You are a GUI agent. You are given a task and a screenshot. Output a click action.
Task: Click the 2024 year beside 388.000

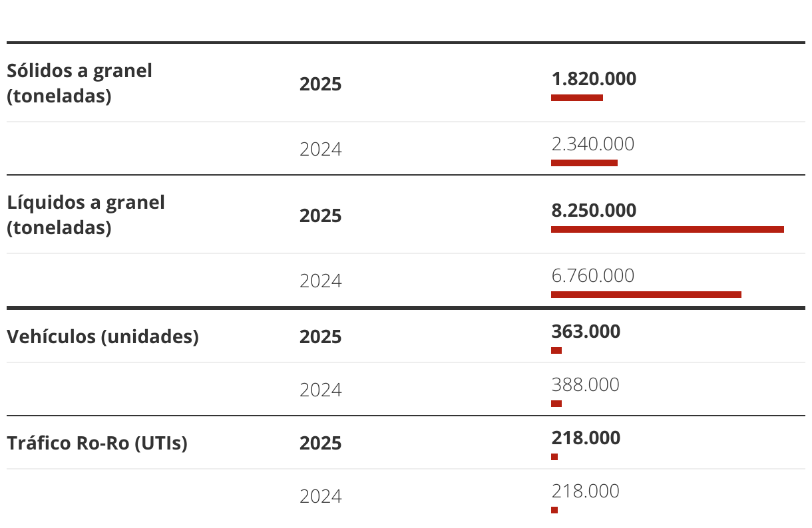tap(320, 390)
